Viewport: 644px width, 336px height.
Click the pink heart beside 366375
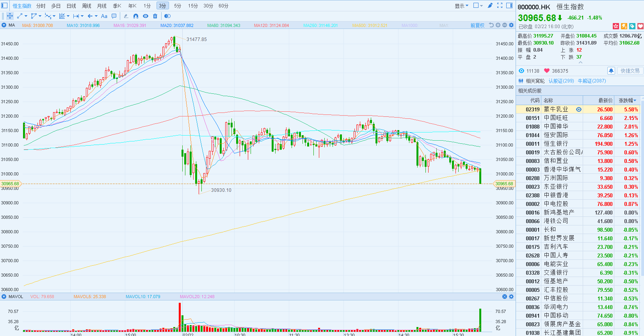tap(547, 71)
